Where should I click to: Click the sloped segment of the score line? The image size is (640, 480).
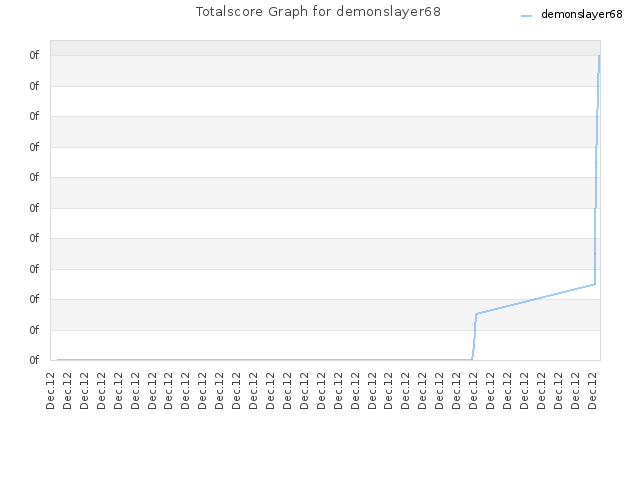click(x=536, y=299)
